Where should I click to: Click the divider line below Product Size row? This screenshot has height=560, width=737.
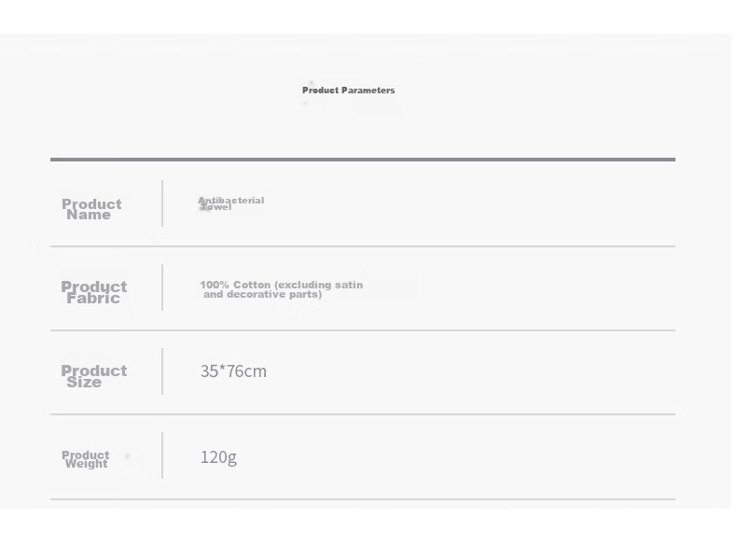click(363, 414)
